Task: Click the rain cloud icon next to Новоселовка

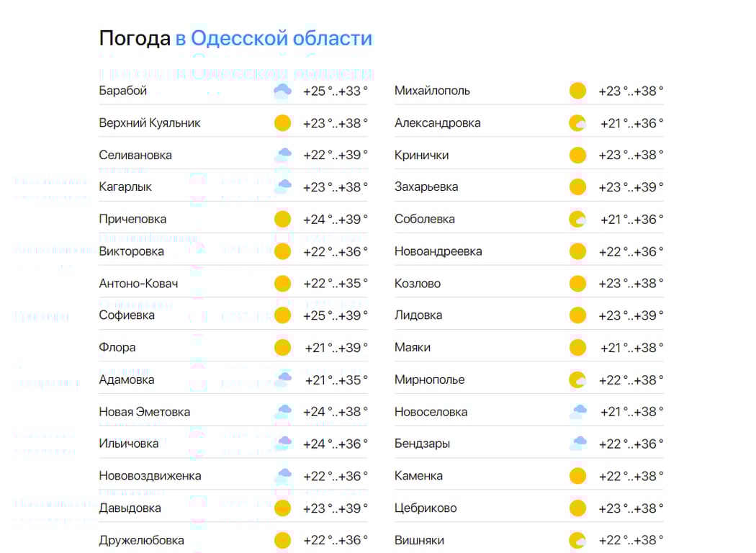Action: [x=577, y=411]
